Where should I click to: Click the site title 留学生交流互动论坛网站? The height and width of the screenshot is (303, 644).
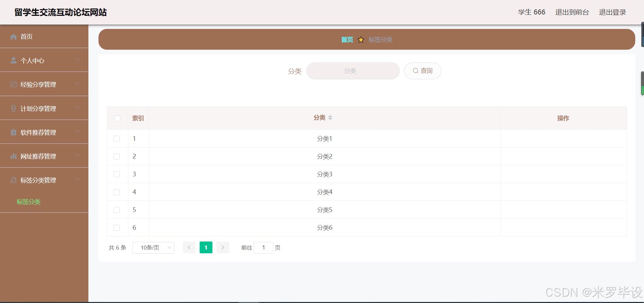[61, 12]
